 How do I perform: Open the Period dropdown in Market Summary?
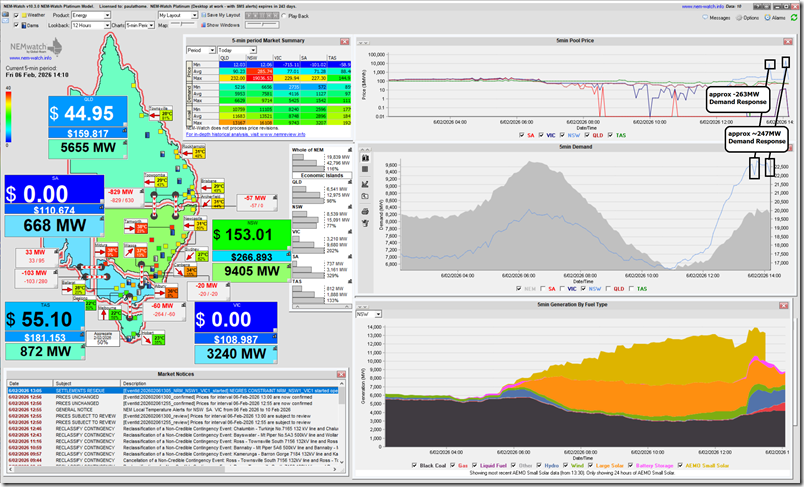[x=200, y=50]
